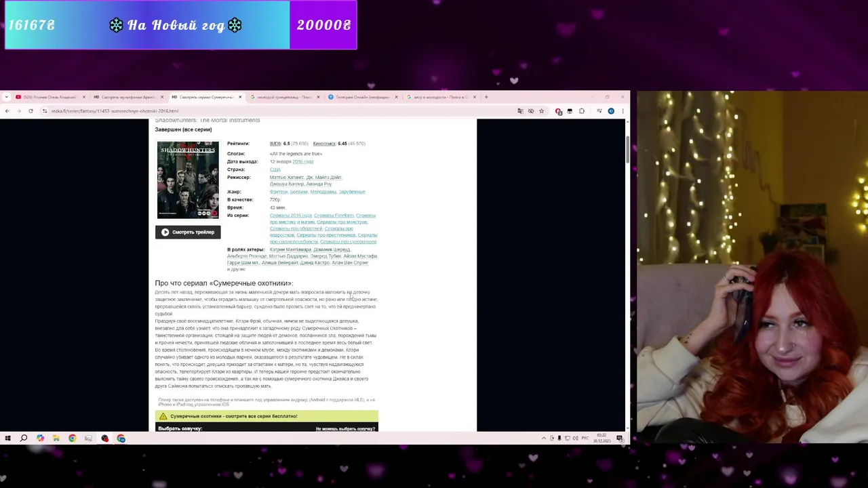Click the 'Про что сериал «Сумеречные охотники»' heading
This screenshot has width=868, height=488.
(224, 283)
